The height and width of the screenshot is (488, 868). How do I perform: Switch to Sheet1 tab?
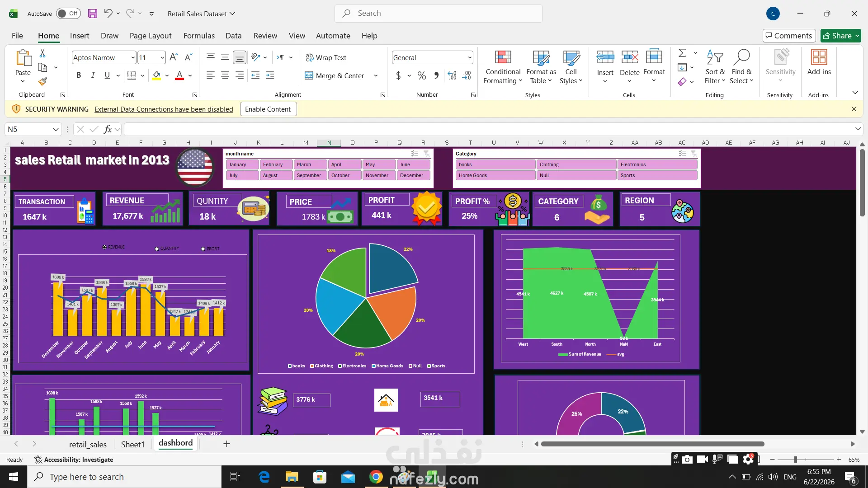pos(133,444)
